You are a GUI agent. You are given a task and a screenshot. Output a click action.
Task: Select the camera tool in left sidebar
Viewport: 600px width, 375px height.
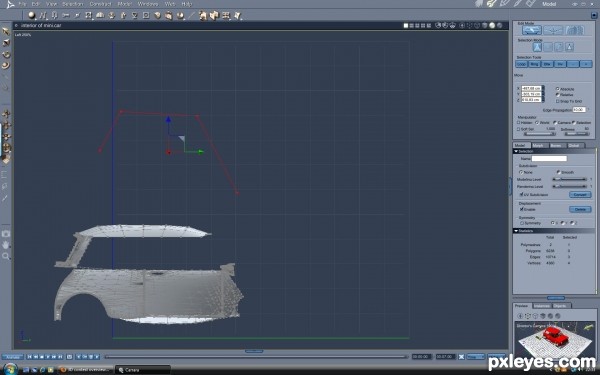point(6,233)
